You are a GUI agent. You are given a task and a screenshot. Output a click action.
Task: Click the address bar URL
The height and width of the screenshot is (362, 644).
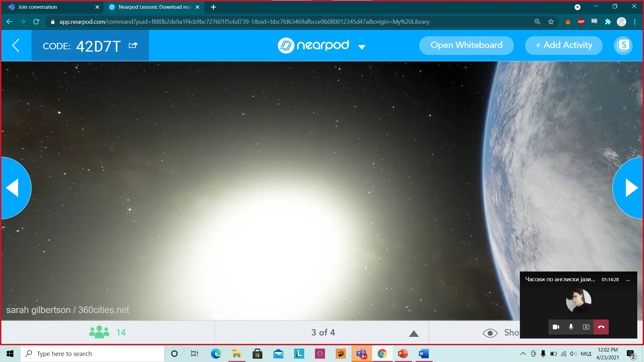point(244,22)
